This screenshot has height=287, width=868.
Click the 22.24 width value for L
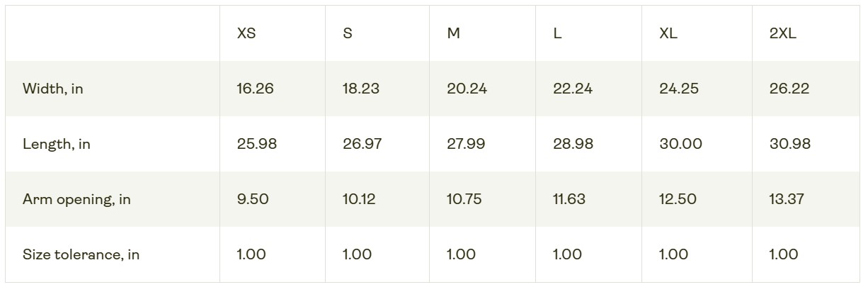(x=573, y=89)
